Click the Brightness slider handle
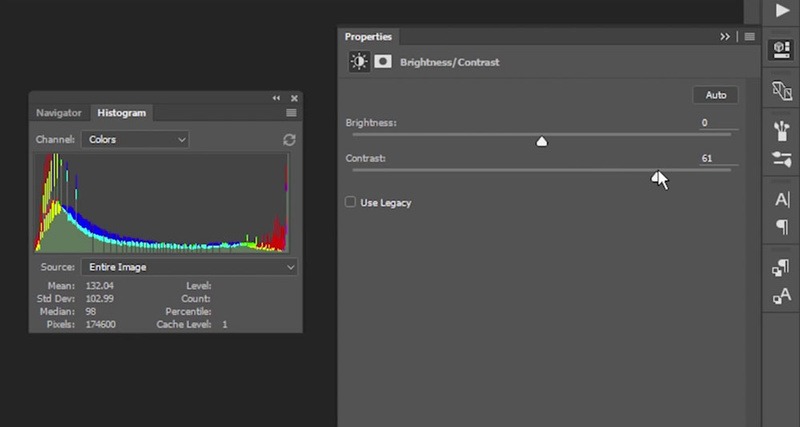Image resolution: width=800 pixels, height=427 pixels. pyautogui.click(x=542, y=142)
